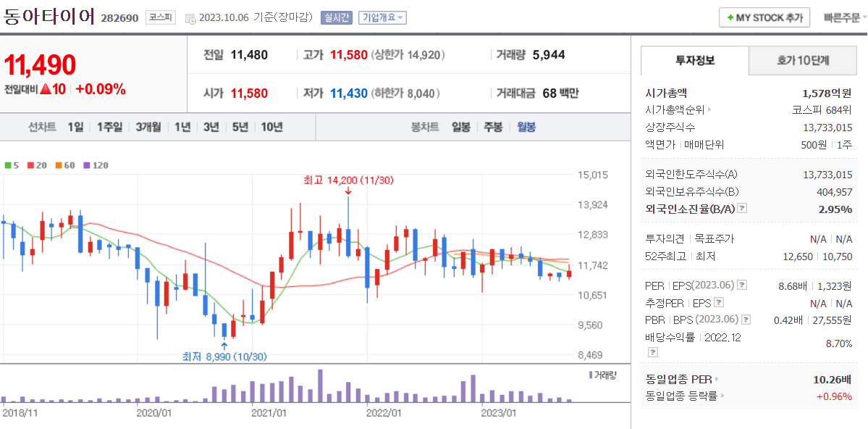Select the 주봉 weekly candle chart
The width and height of the screenshot is (868, 429).
493,127
